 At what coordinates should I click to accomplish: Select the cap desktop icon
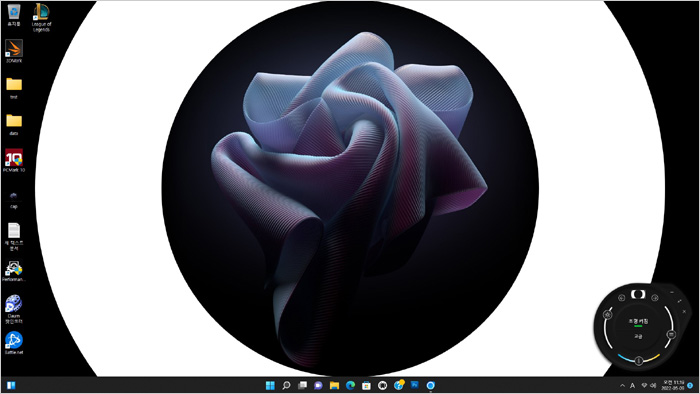(x=14, y=200)
